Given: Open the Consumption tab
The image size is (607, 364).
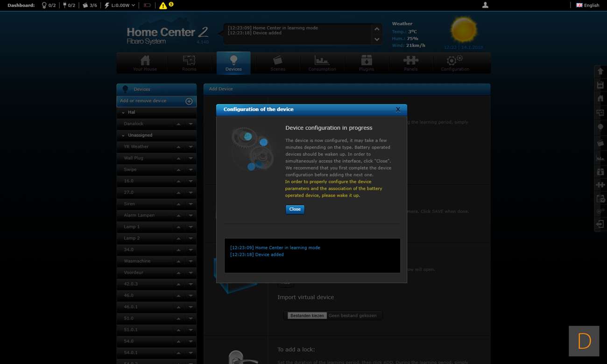Looking at the screenshot, I should tap(322, 63).
